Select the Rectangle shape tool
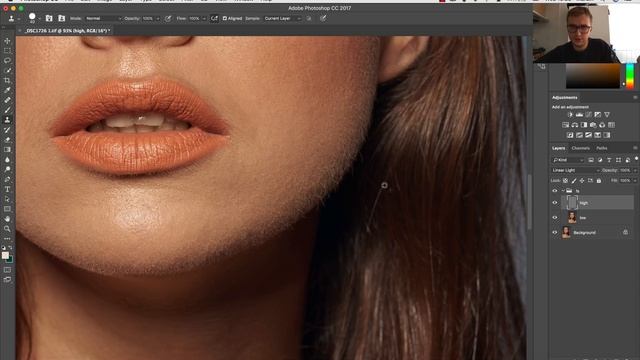Screen dimensions: 640x360 (x=7, y=209)
